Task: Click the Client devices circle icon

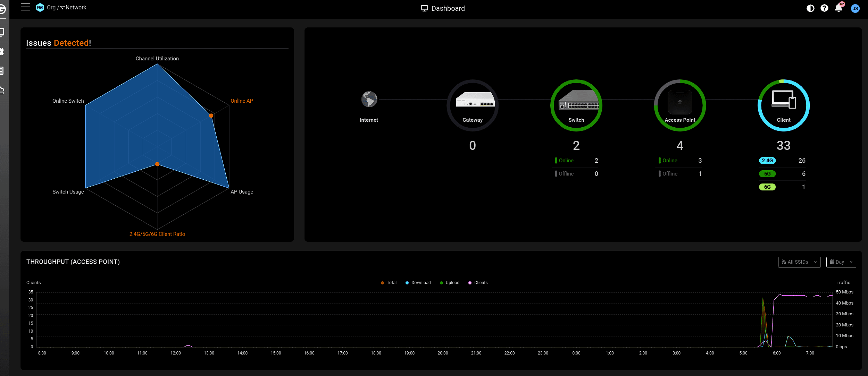Action: pyautogui.click(x=783, y=105)
